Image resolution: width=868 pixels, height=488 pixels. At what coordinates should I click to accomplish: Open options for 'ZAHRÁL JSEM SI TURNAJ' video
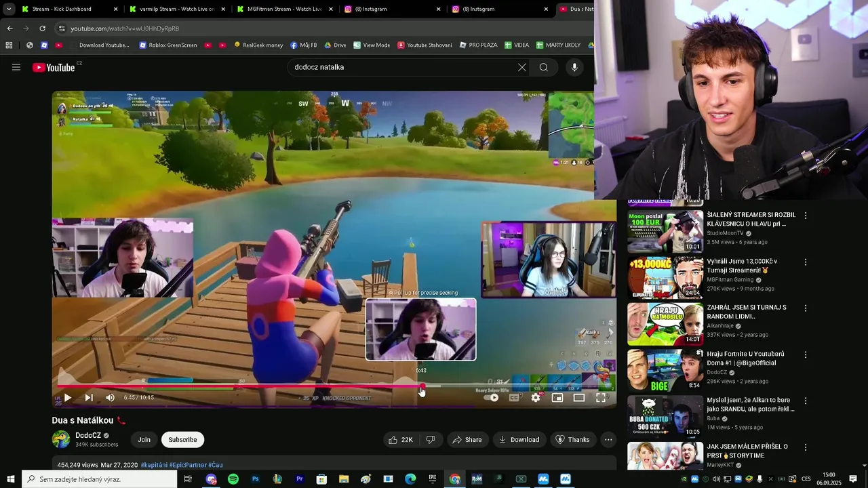click(x=806, y=308)
